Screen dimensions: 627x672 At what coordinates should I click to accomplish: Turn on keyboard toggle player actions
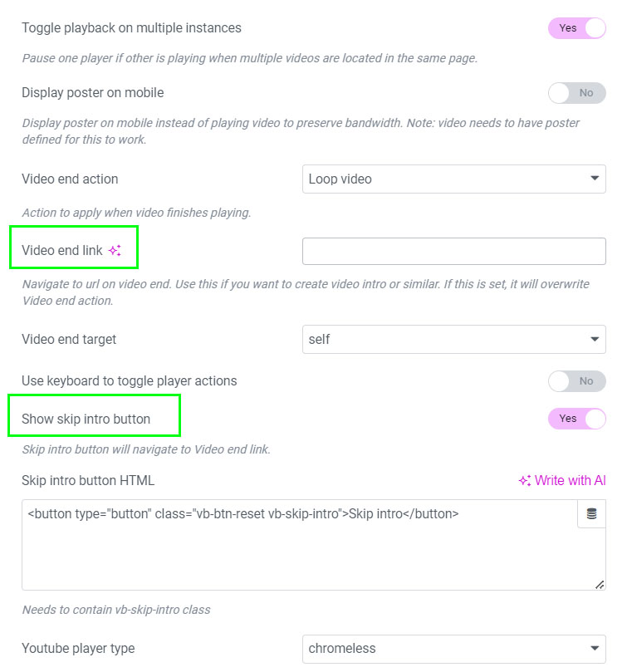pyautogui.click(x=576, y=381)
